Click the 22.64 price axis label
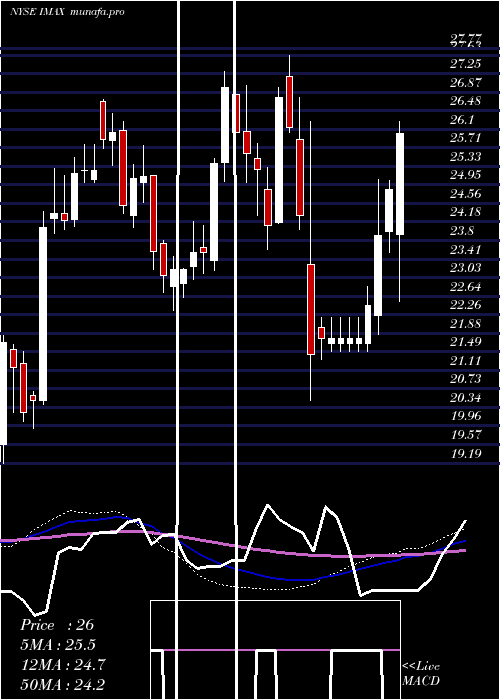This screenshot has width=500, height=700. point(465,286)
